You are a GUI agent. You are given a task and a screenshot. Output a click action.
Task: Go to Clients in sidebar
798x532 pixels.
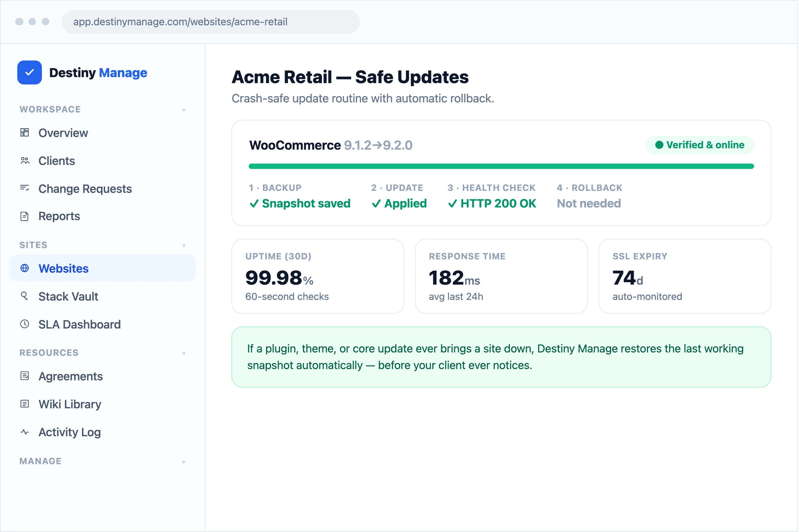pyautogui.click(x=103, y=161)
